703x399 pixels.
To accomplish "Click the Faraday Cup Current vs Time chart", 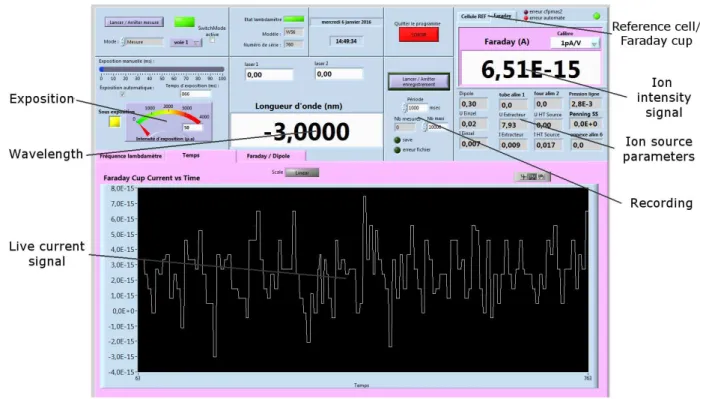I will tap(363, 280).
